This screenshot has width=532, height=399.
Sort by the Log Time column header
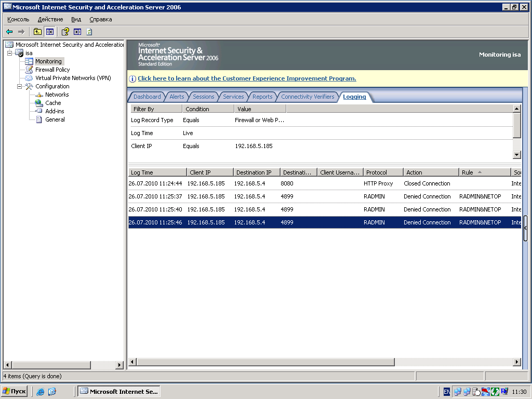[x=157, y=172]
